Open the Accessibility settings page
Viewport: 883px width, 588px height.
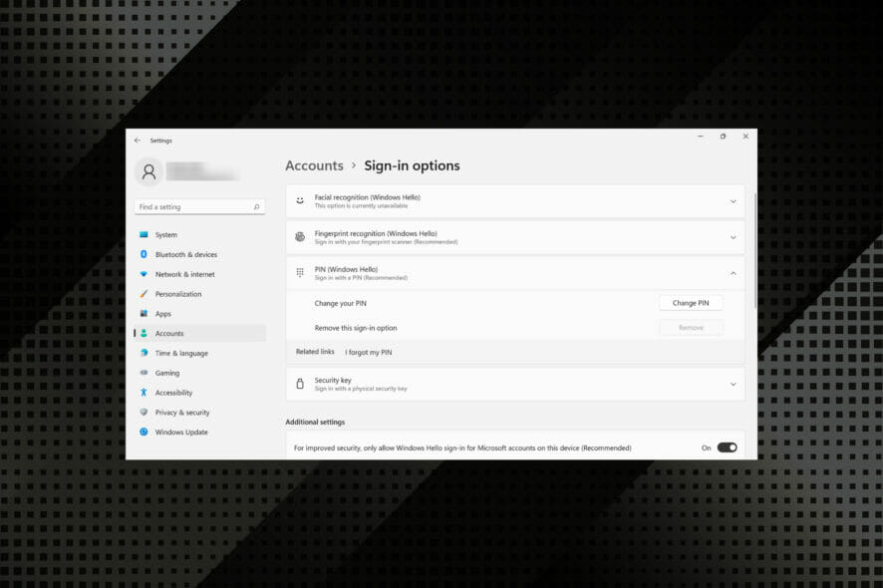[200, 393]
